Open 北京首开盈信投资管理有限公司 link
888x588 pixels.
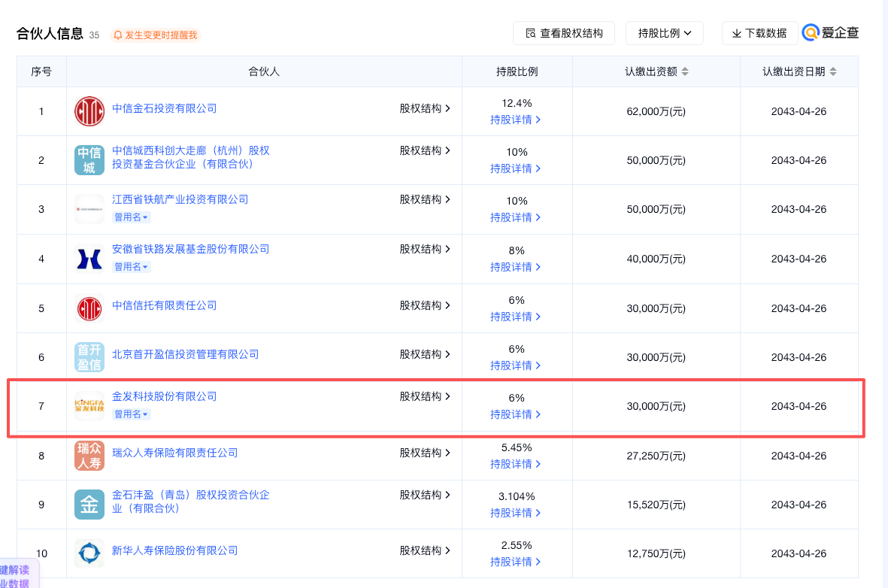tap(185, 354)
